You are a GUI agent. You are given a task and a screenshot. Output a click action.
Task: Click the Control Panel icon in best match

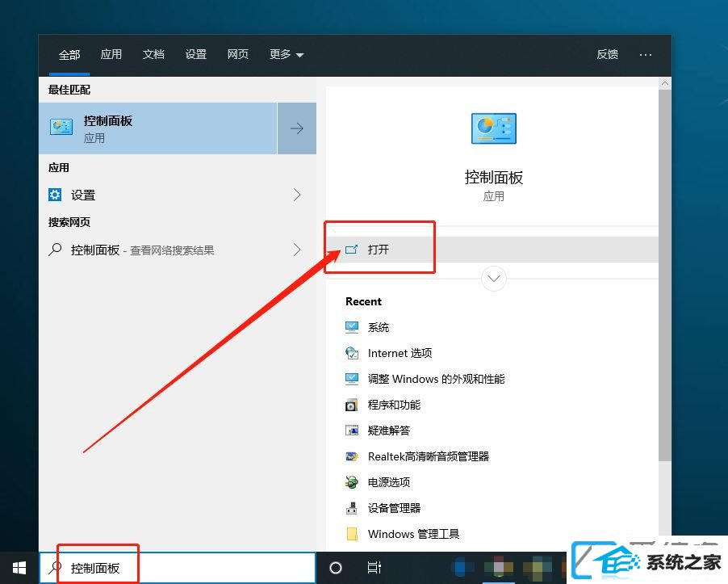click(x=61, y=128)
